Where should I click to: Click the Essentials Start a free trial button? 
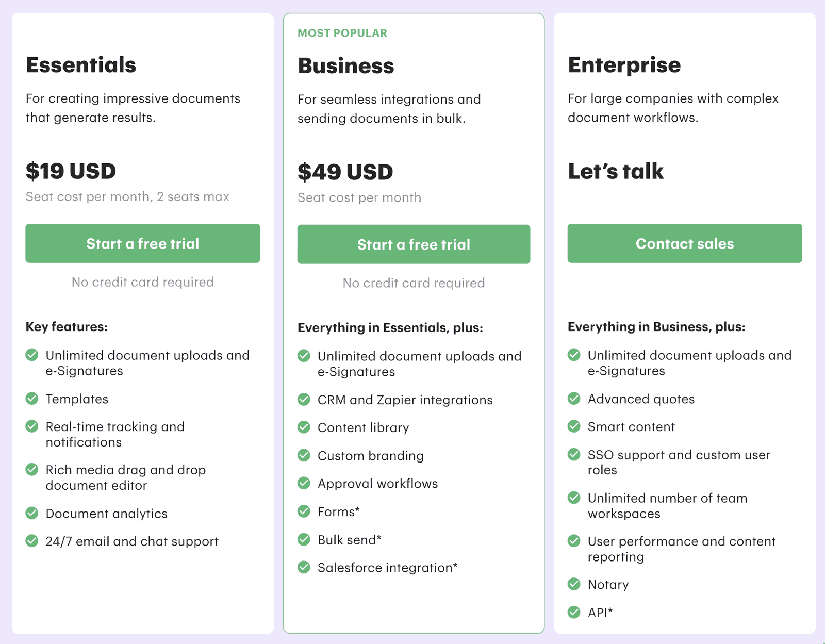(x=143, y=243)
